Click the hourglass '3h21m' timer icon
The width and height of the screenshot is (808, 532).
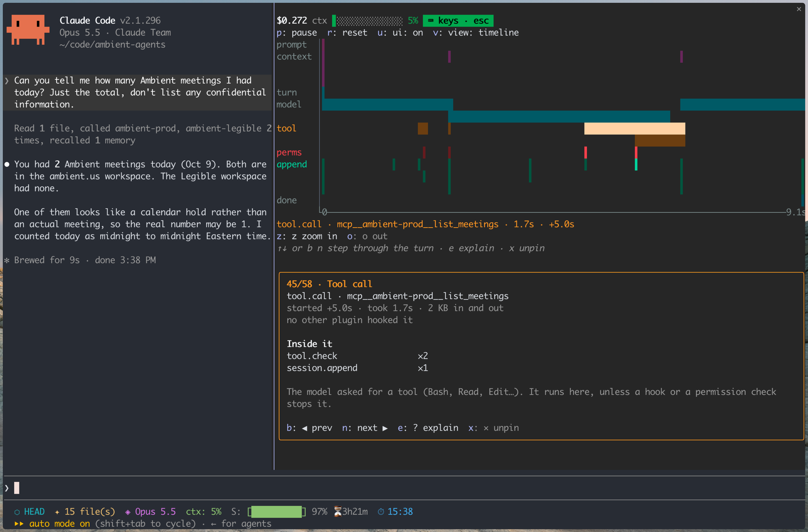tap(338, 512)
